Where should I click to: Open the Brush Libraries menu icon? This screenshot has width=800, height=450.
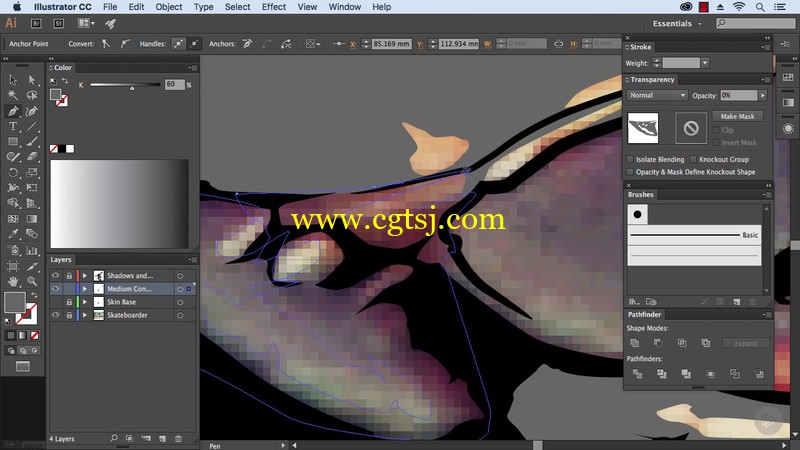pyautogui.click(x=633, y=302)
